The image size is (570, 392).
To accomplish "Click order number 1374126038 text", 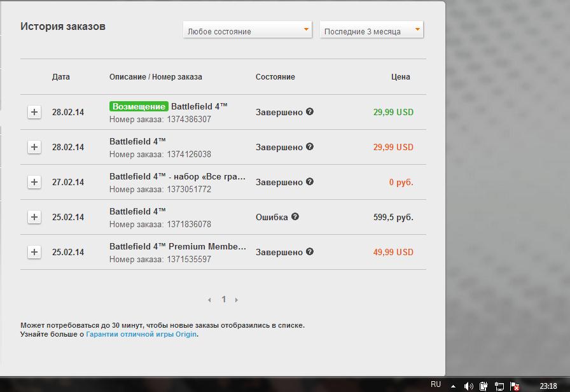I will click(189, 154).
